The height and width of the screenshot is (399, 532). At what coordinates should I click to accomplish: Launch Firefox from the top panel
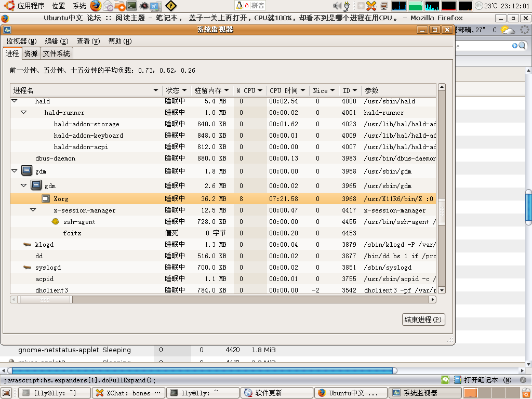(x=96, y=5)
